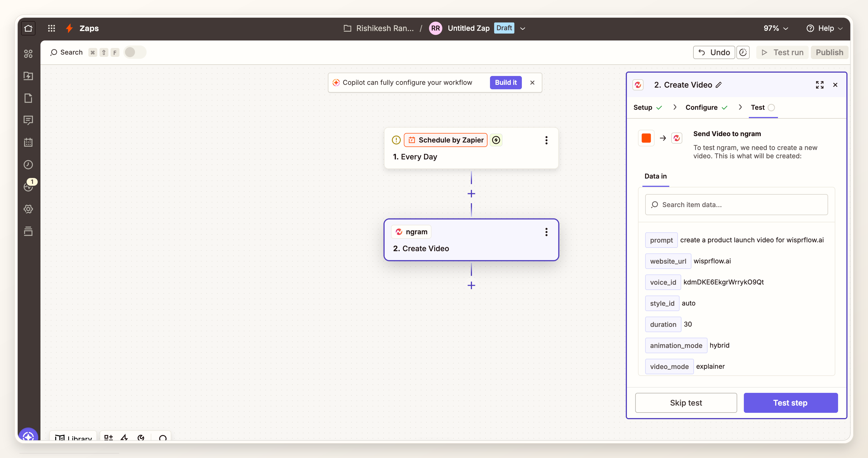
Task: Click the RR user avatar
Action: [x=435, y=28]
